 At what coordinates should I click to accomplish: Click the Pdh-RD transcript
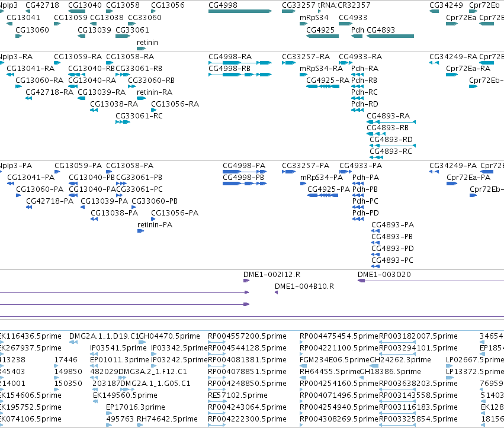(x=358, y=110)
